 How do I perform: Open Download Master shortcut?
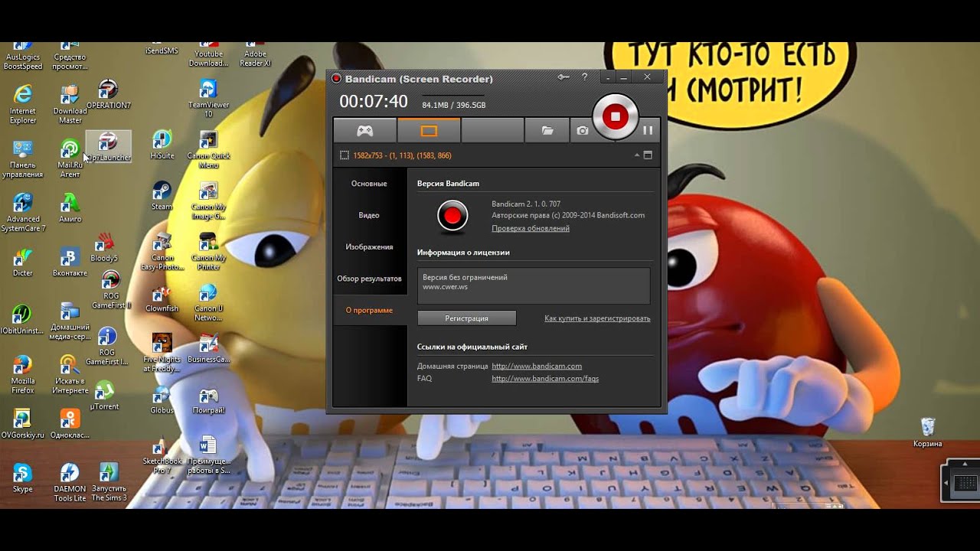click(70, 104)
